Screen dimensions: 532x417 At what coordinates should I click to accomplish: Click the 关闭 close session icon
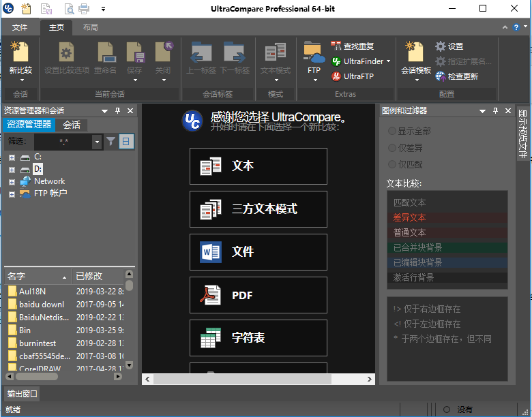164,52
